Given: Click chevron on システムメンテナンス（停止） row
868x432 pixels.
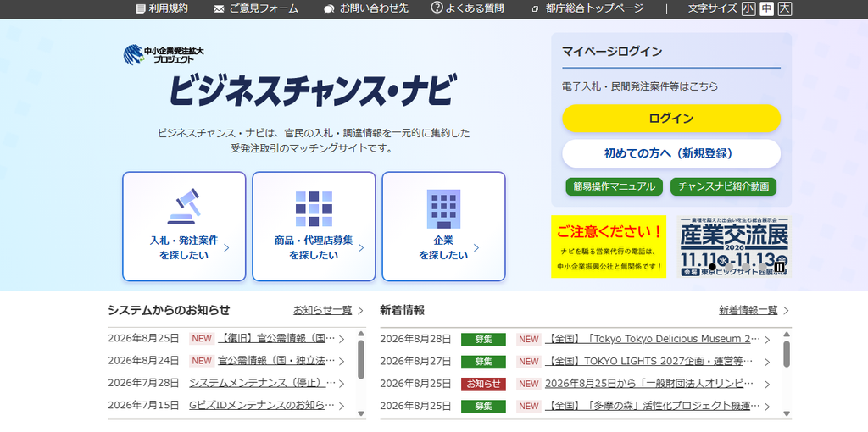Looking at the screenshot, I should [342, 384].
